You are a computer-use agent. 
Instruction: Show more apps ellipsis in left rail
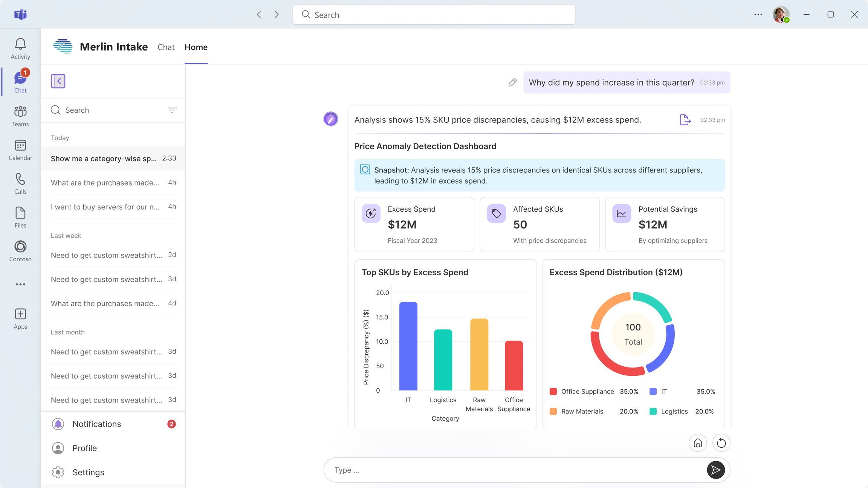click(20, 284)
